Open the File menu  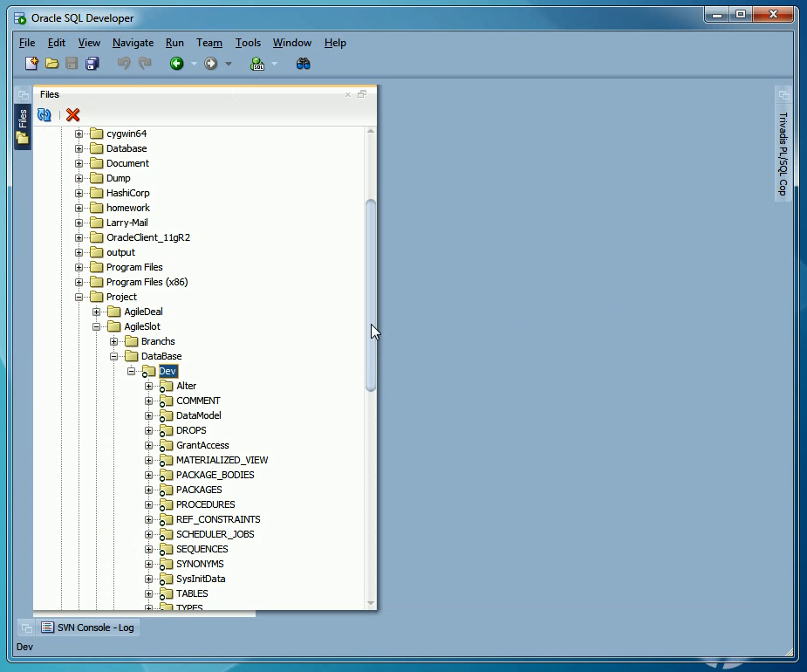point(27,43)
